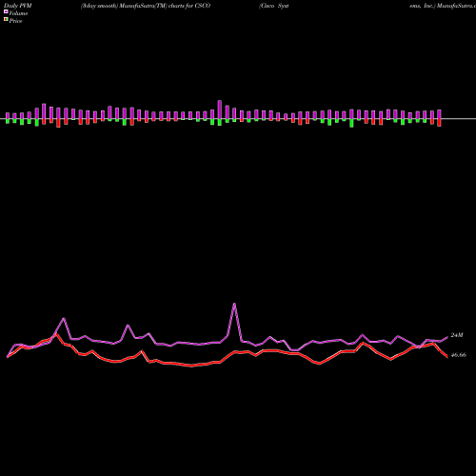Select the 'Price' legend label

[x=15, y=21]
